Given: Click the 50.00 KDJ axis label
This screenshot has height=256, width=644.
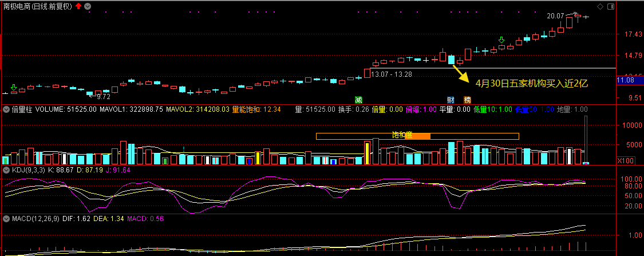Looking at the screenshot, I should coord(633,196).
